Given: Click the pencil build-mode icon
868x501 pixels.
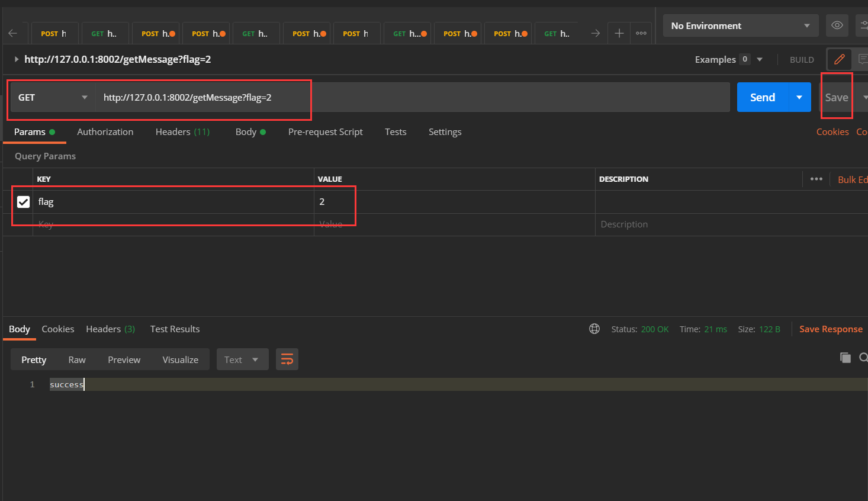Looking at the screenshot, I should click(840, 59).
